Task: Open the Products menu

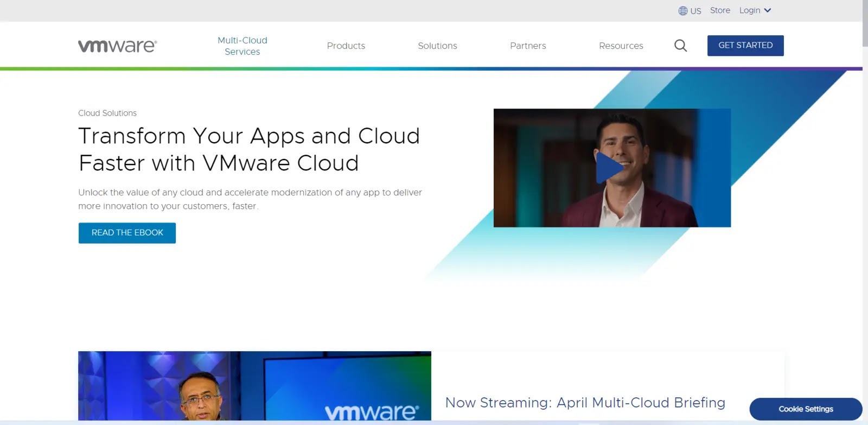Action: click(x=346, y=46)
